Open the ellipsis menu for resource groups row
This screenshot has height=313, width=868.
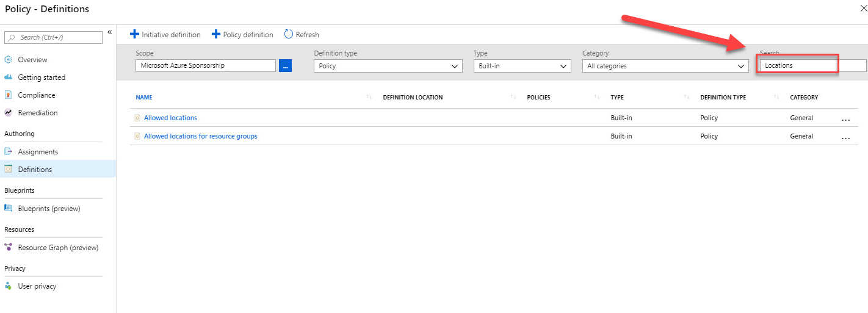click(x=845, y=137)
